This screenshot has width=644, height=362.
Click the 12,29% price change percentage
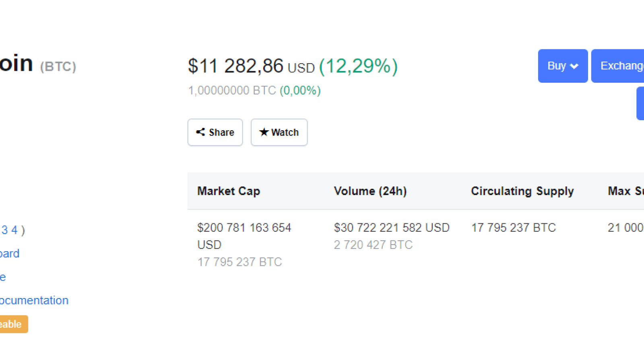[x=358, y=66]
